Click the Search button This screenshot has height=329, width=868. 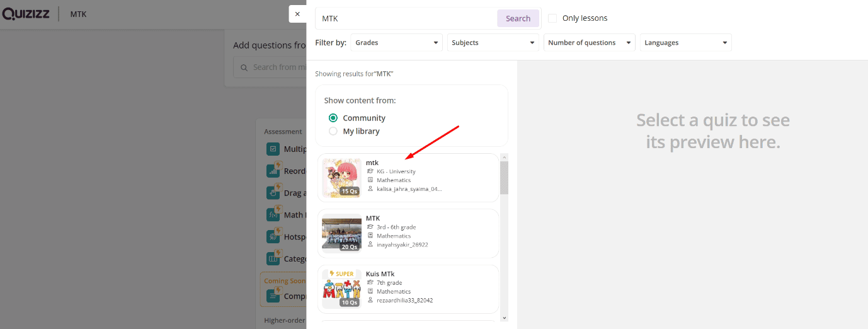518,18
